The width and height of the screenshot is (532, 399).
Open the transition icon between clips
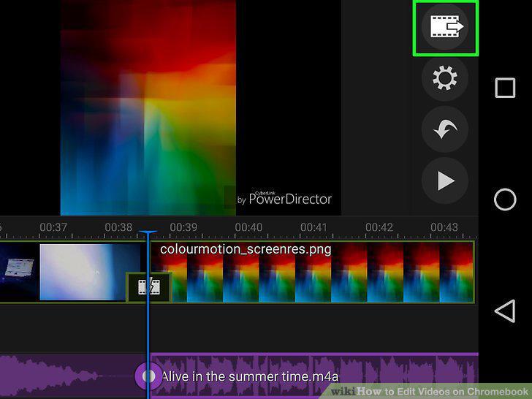[x=148, y=287]
